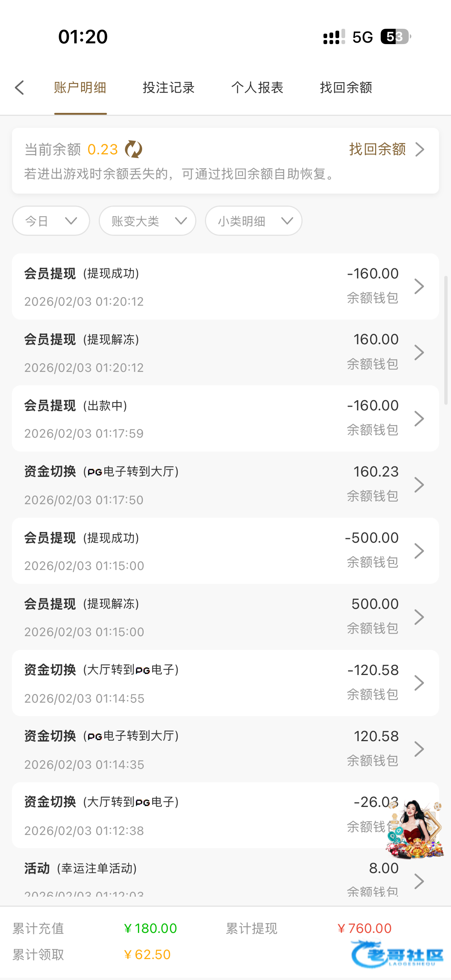This screenshot has height=980, width=451.
Task: Open the 小类明细 dropdown
Action: (x=254, y=221)
